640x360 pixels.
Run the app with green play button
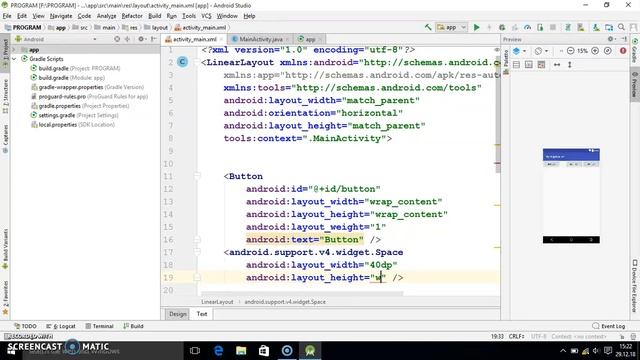point(476,27)
